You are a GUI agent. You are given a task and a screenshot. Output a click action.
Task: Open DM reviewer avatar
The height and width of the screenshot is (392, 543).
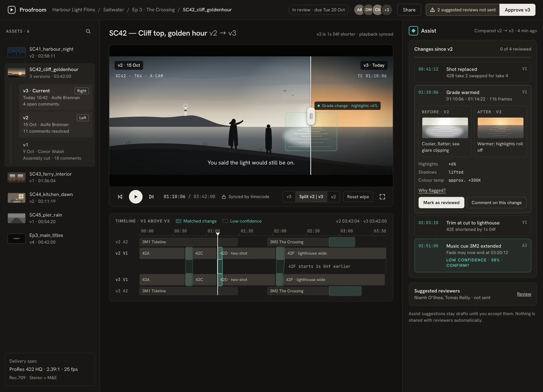369,10
